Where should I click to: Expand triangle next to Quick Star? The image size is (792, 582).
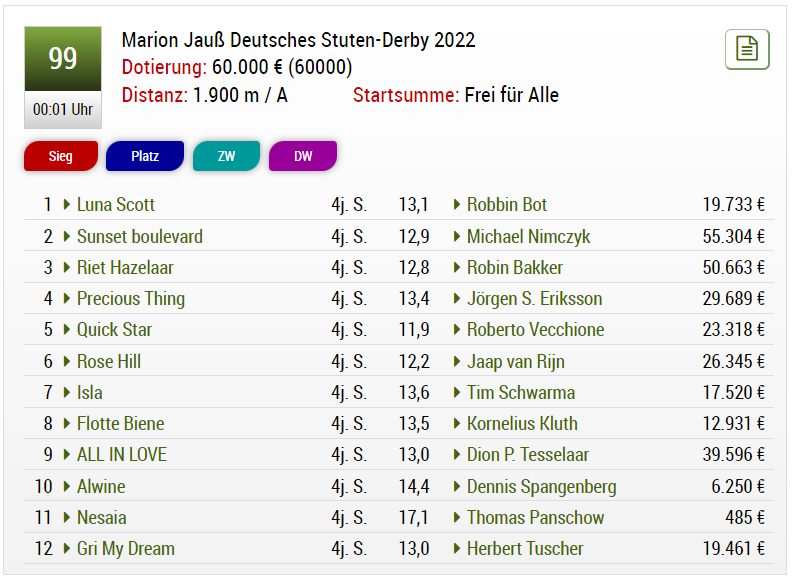tap(67, 329)
